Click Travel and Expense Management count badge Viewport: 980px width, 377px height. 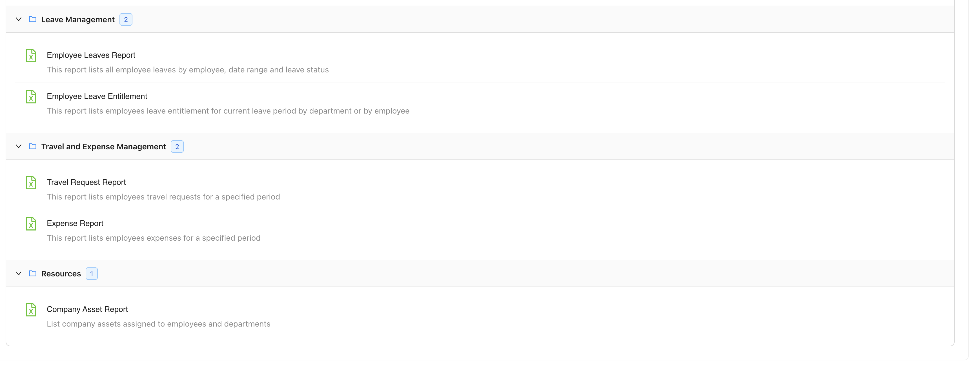click(177, 147)
